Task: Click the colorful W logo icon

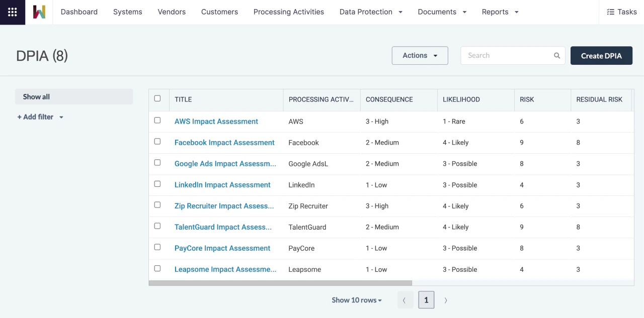Action: pos(39,12)
